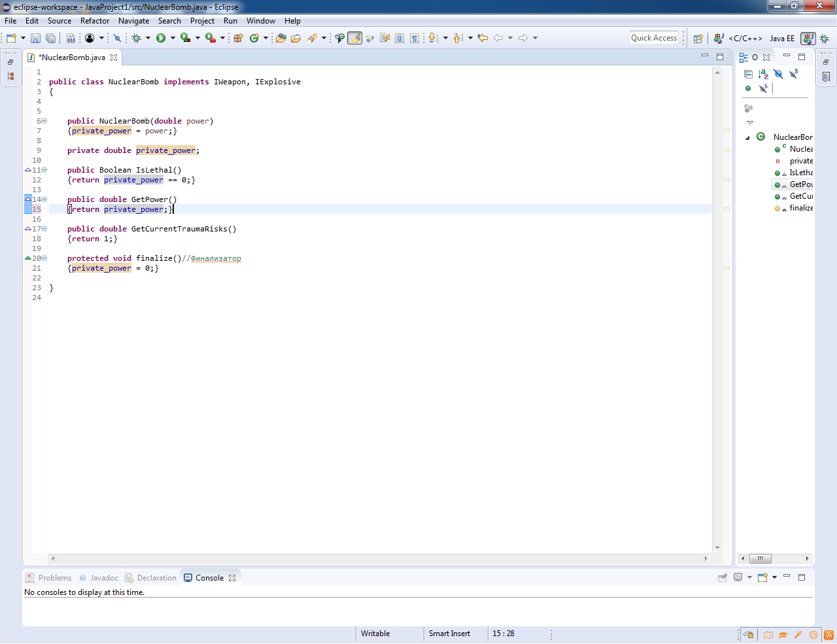Click the Open Perspective icon

coord(698,39)
